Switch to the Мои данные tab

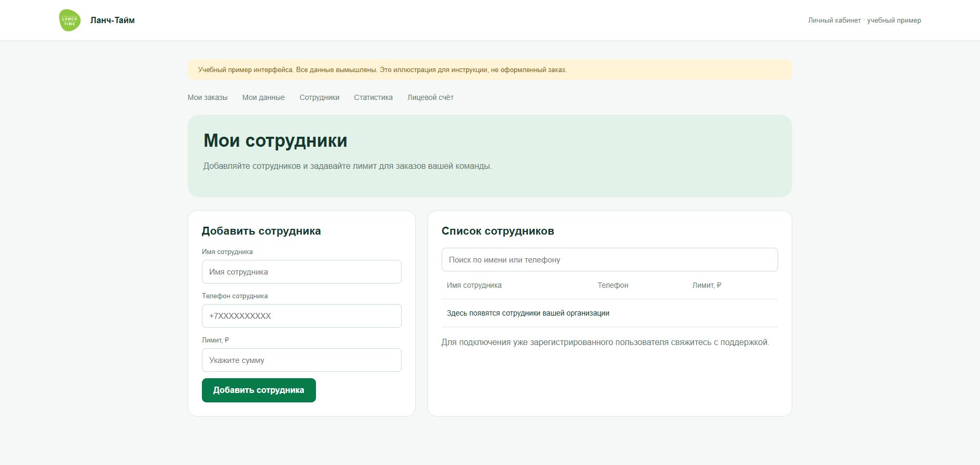click(263, 97)
